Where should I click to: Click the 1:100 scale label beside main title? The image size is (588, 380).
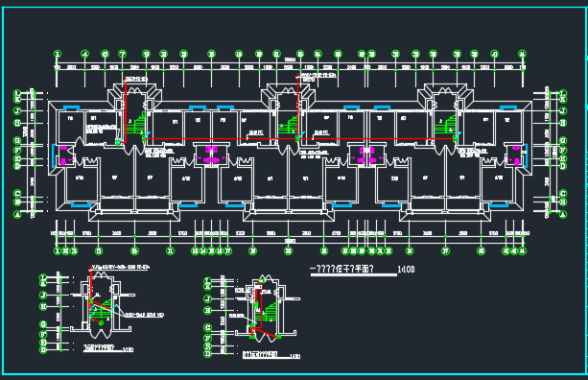point(406,270)
